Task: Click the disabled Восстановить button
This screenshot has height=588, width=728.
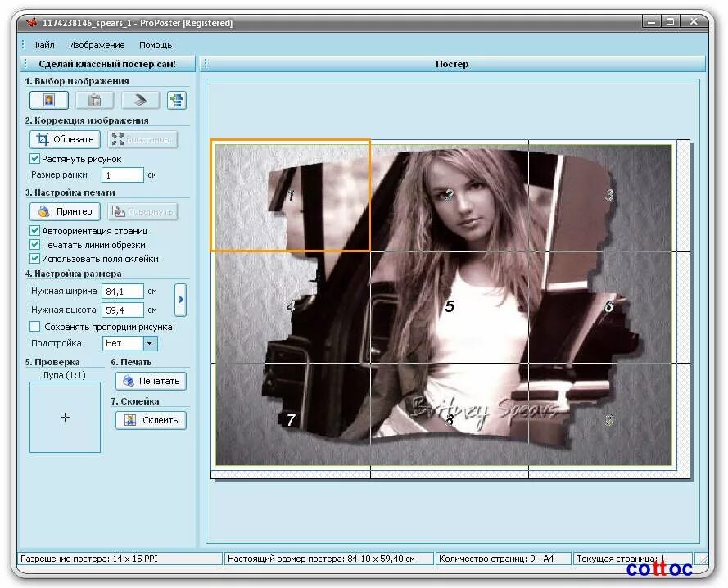Action: (x=142, y=139)
